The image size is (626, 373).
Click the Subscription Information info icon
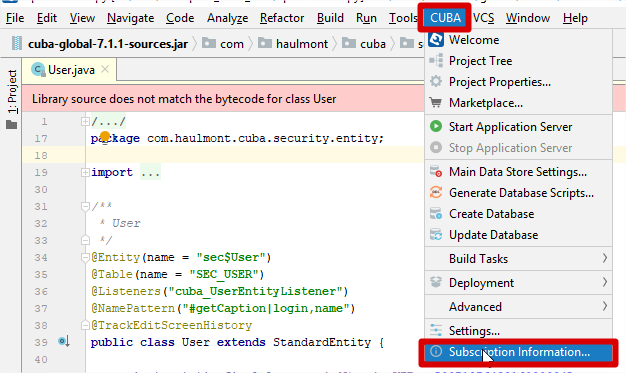pos(436,351)
